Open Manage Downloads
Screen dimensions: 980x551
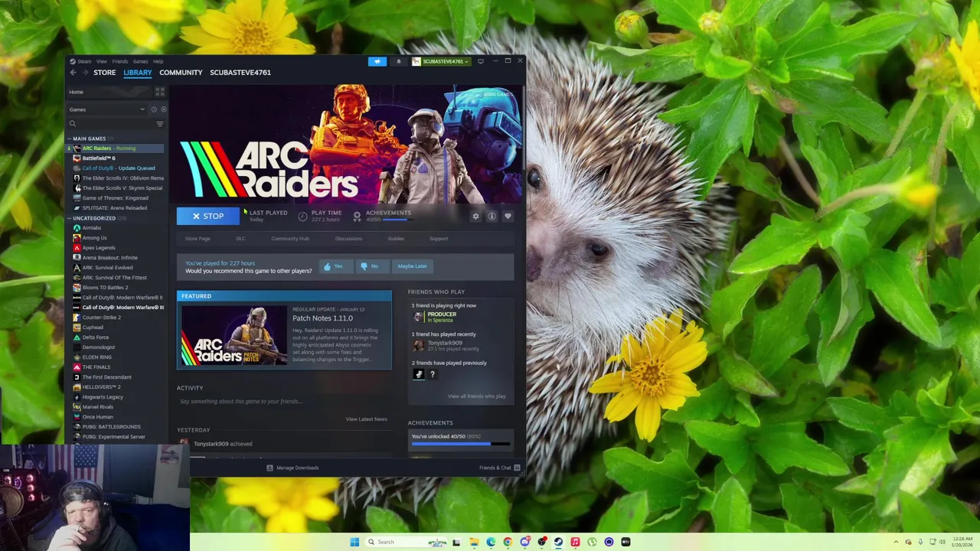pyautogui.click(x=292, y=468)
